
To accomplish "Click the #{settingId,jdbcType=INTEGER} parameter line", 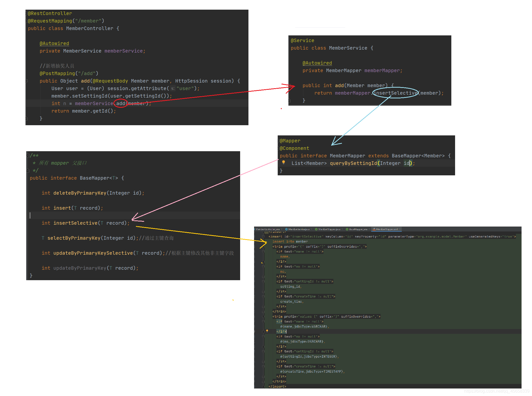I will click(x=310, y=357).
